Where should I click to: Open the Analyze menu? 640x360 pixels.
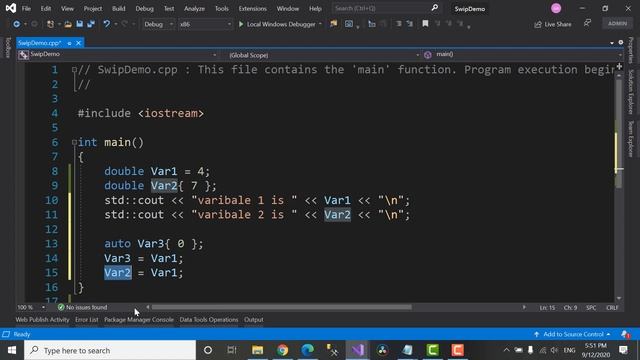(194, 8)
